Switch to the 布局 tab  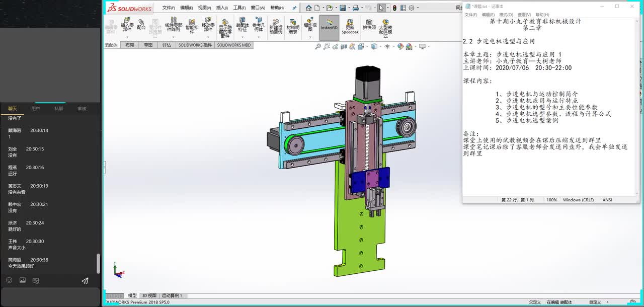(130, 45)
